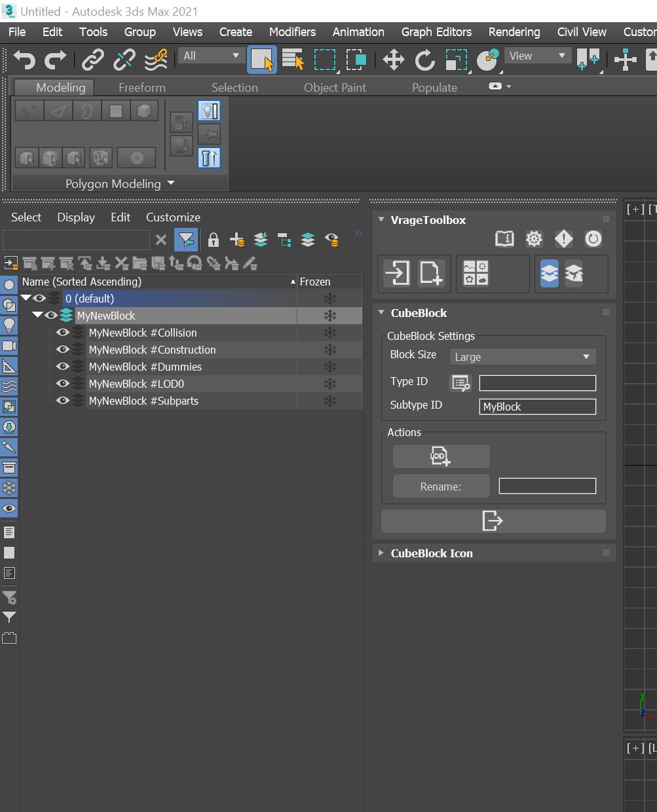Click the Type ID picker icon

coord(460,383)
